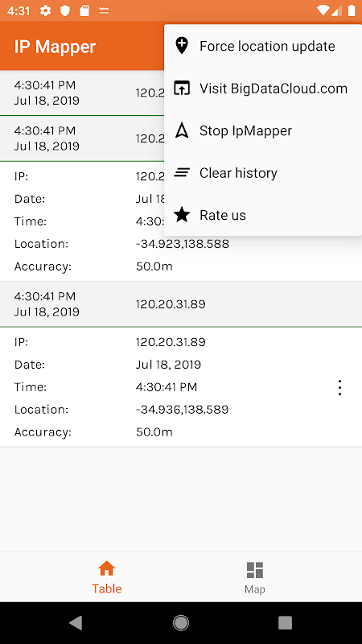Click the Force location update pin icon

click(x=182, y=46)
